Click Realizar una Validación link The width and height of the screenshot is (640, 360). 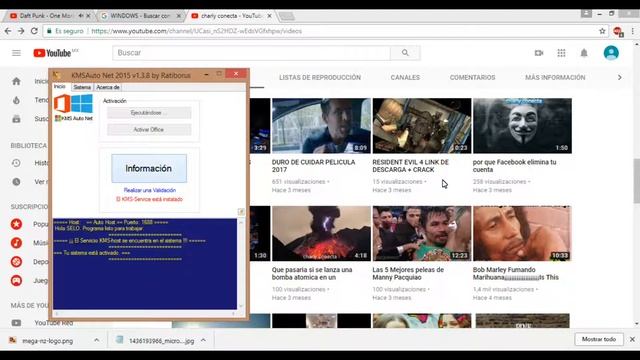[150, 190]
